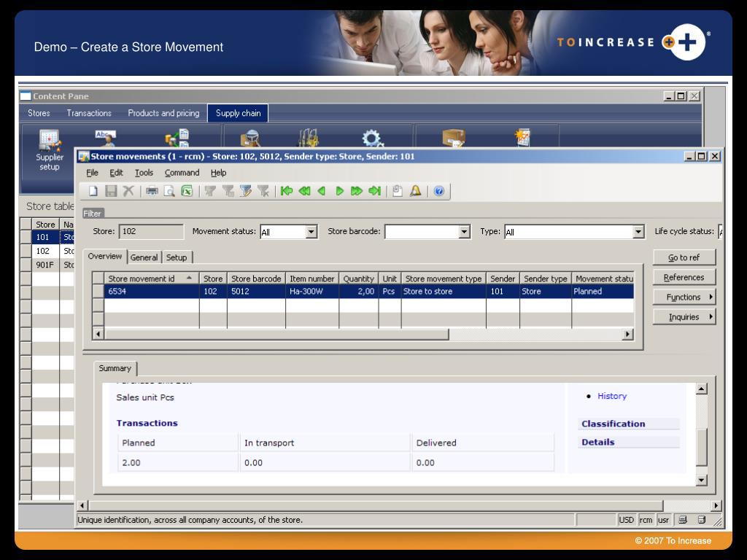Click the Save floppy disk toolbar icon

coord(111,191)
